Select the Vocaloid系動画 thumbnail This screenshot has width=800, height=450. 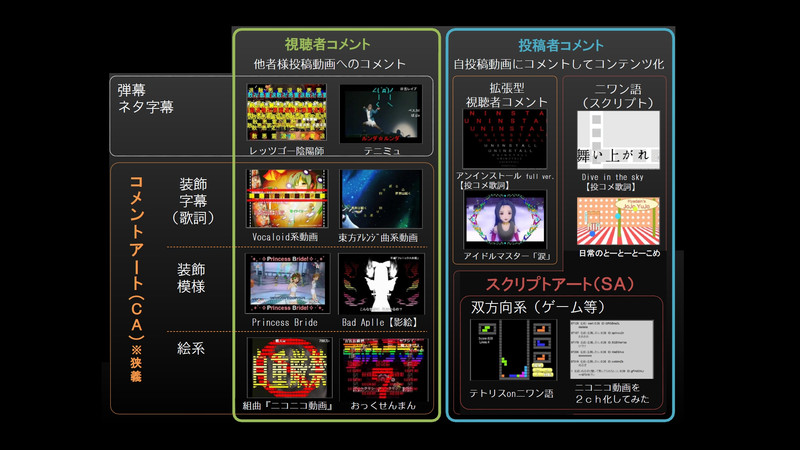pos(287,198)
